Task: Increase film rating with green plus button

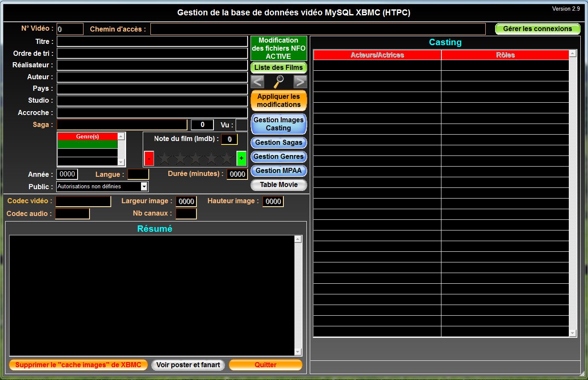Action: [241, 158]
